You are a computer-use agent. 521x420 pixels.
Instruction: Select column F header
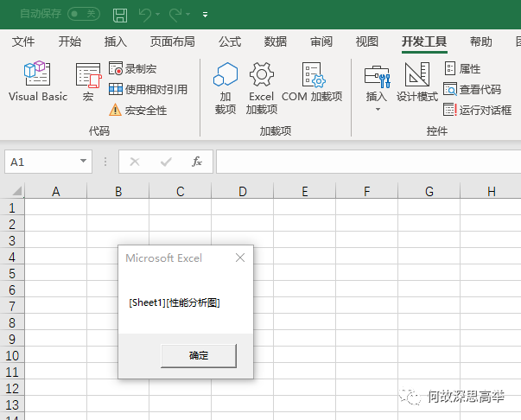(x=366, y=191)
